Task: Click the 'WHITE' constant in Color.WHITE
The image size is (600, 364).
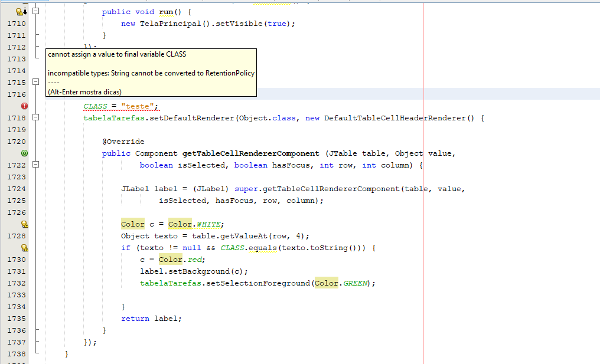Action: click(208, 224)
